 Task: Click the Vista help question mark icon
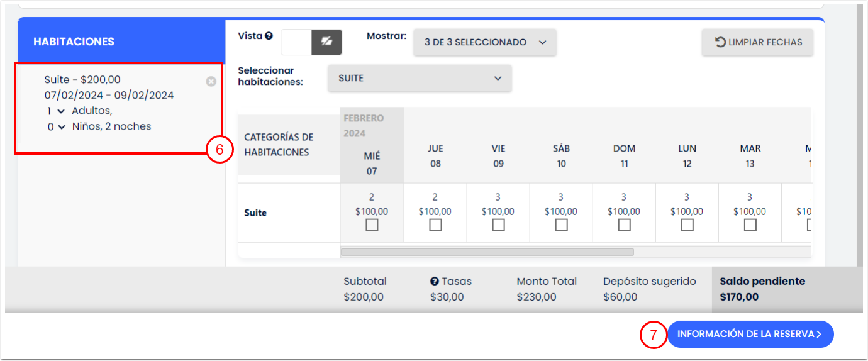click(269, 36)
